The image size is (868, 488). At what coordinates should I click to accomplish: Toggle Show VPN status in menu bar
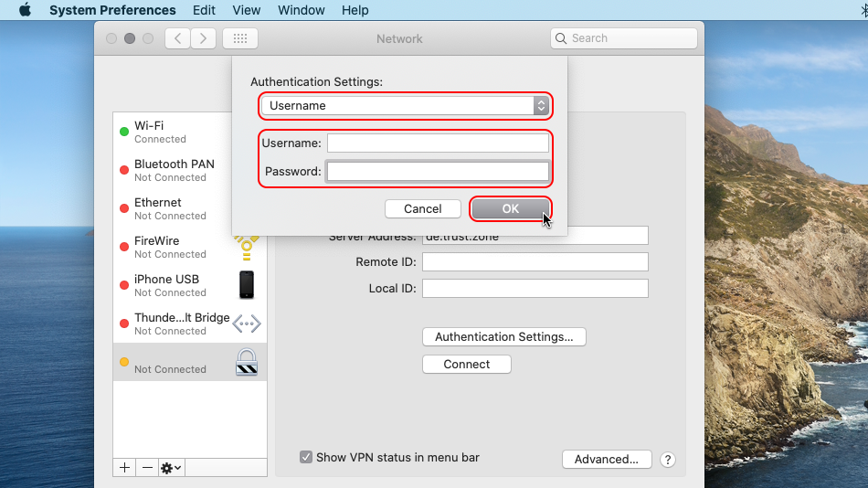pos(307,457)
